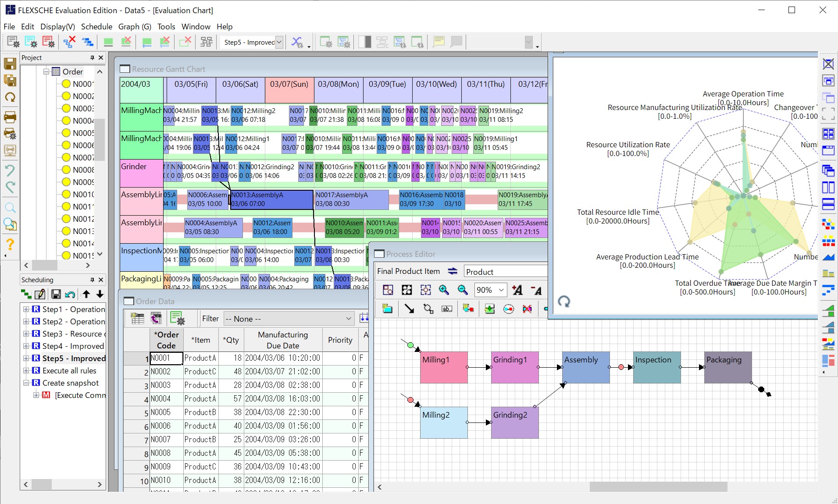Image resolution: width=838 pixels, height=504 pixels.
Task: Select order N0005 in the Project tree
Action: point(83,133)
